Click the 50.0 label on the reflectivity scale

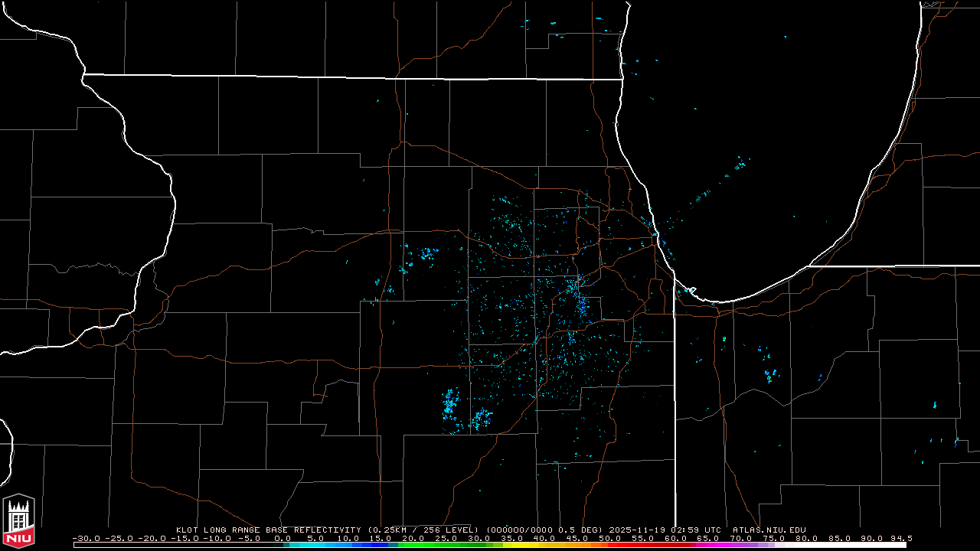click(609, 539)
